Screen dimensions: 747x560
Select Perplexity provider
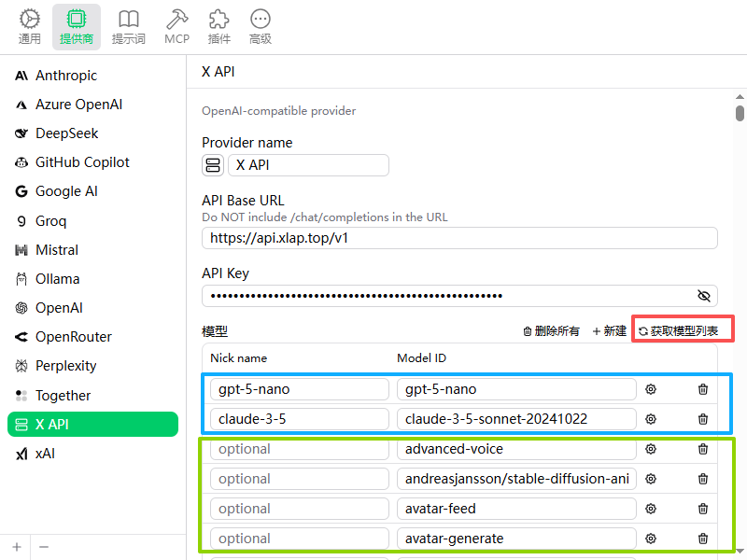tap(92, 366)
